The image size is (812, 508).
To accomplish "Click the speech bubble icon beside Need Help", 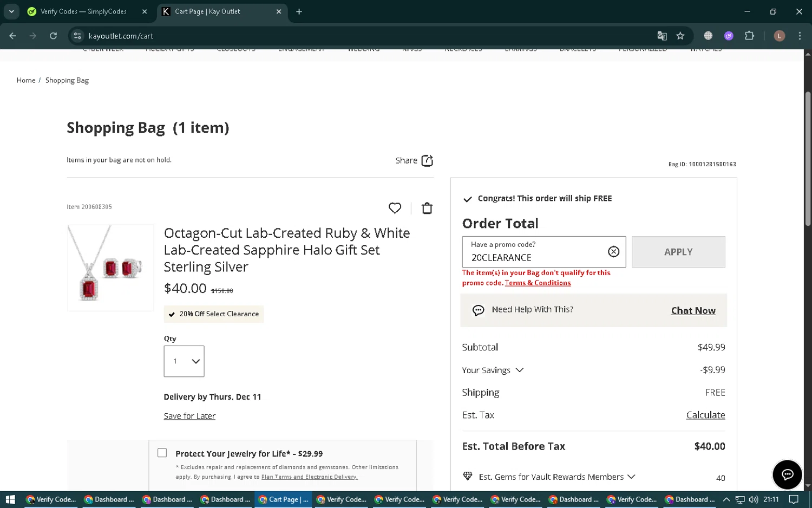I will click(478, 310).
